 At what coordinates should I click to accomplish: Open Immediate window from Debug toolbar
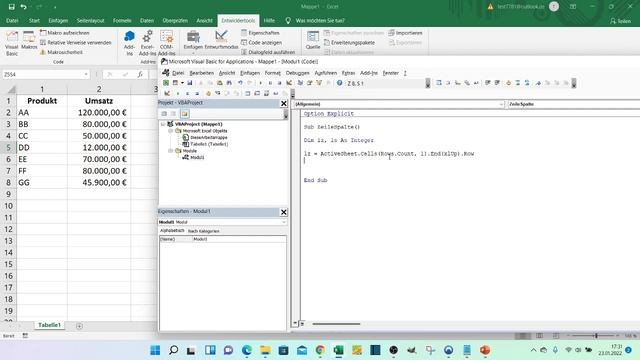point(257,93)
